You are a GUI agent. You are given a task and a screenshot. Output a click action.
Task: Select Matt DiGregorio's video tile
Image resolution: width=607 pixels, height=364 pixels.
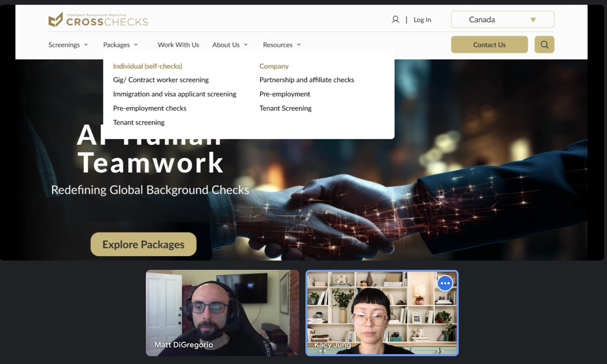tap(222, 313)
